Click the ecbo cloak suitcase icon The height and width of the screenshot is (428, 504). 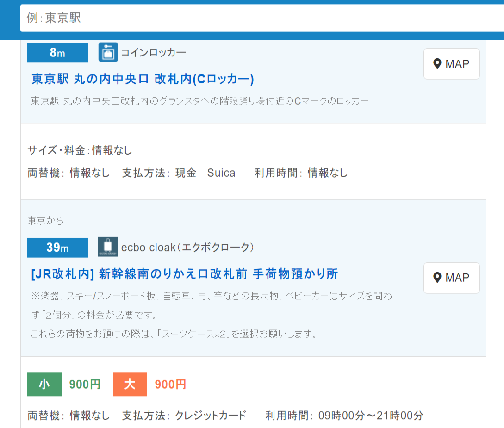107,247
